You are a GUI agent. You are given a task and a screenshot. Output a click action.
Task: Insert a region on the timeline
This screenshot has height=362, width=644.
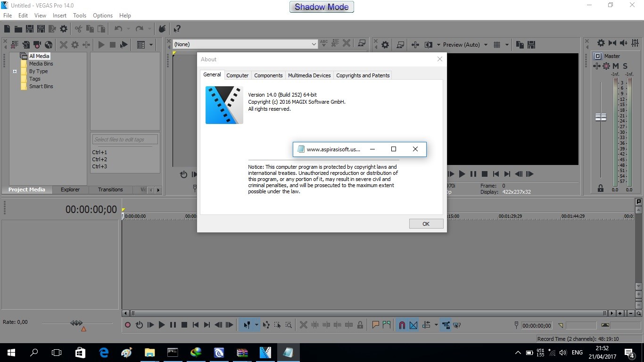point(387,325)
